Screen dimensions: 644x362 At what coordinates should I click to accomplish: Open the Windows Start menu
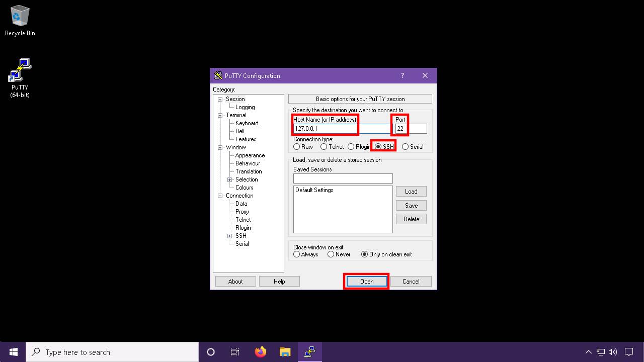pyautogui.click(x=13, y=352)
